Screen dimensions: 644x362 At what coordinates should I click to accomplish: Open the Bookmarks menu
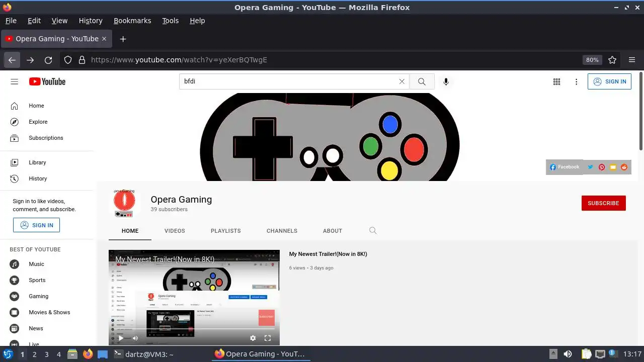click(x=132, y=21)
